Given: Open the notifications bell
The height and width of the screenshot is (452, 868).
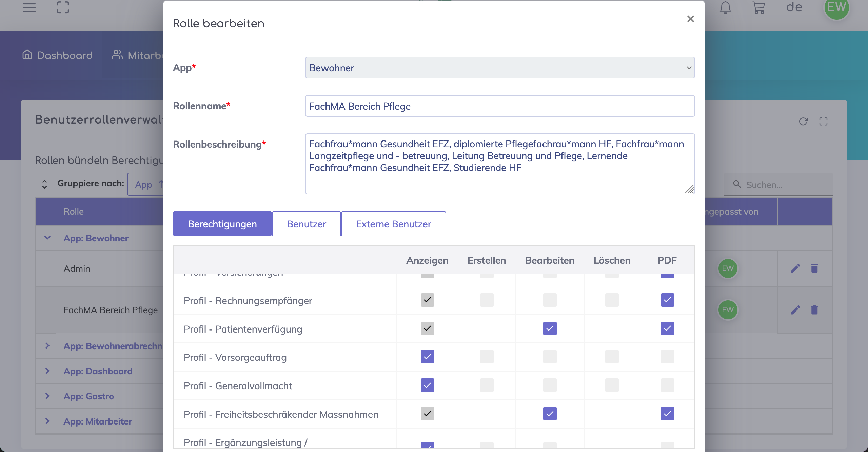Looking at the screenshot, I should [x=725, y=7].
